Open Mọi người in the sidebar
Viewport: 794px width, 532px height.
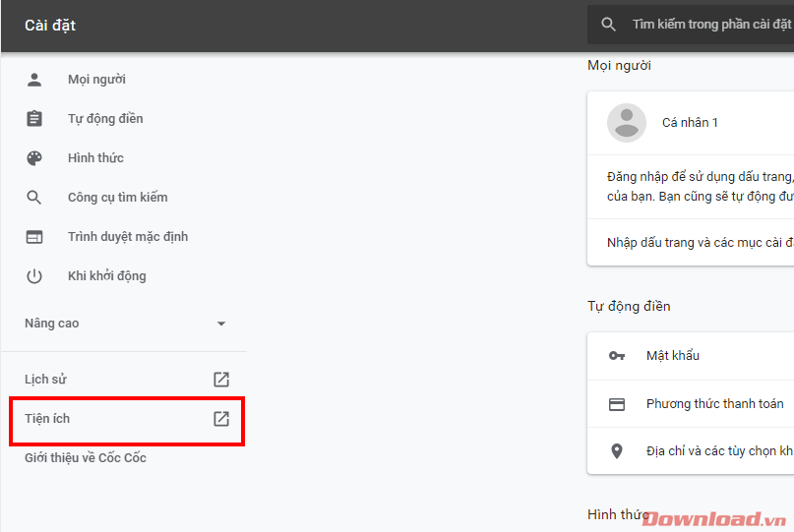pyautogui.click(x=96, y=80)
